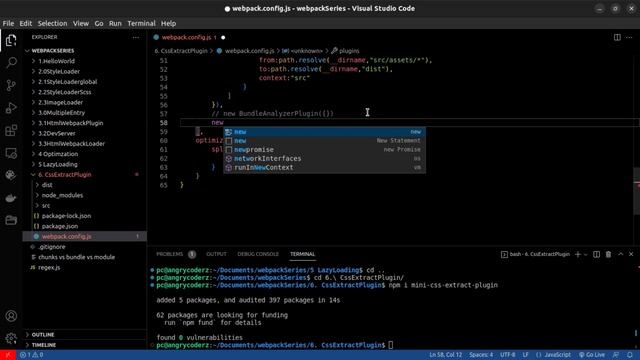Open the Manage gear icon
Screen dimensions: 640x360
point(11,338)
